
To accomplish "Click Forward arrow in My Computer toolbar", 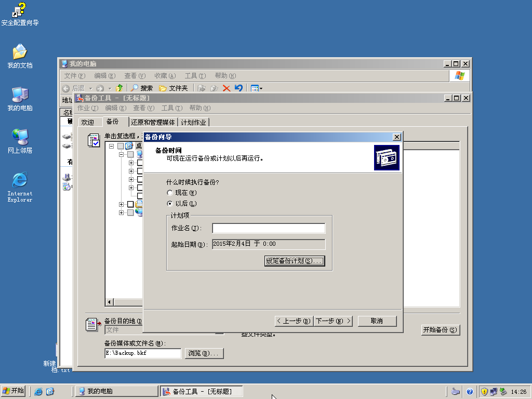I will [x=100, y=88].
